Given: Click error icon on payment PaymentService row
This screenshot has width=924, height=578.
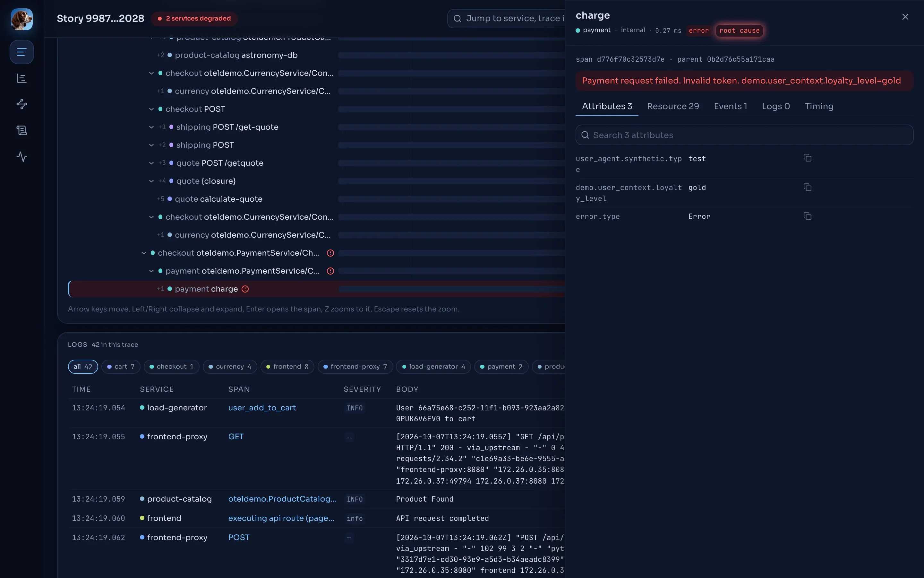Looking at the screenshot, I should (x=330, y=271).
